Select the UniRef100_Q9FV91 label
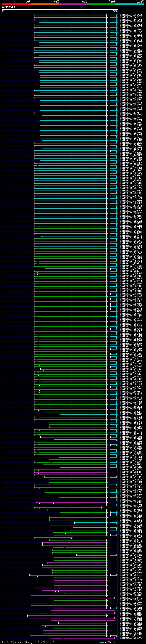 coord(131,304)
